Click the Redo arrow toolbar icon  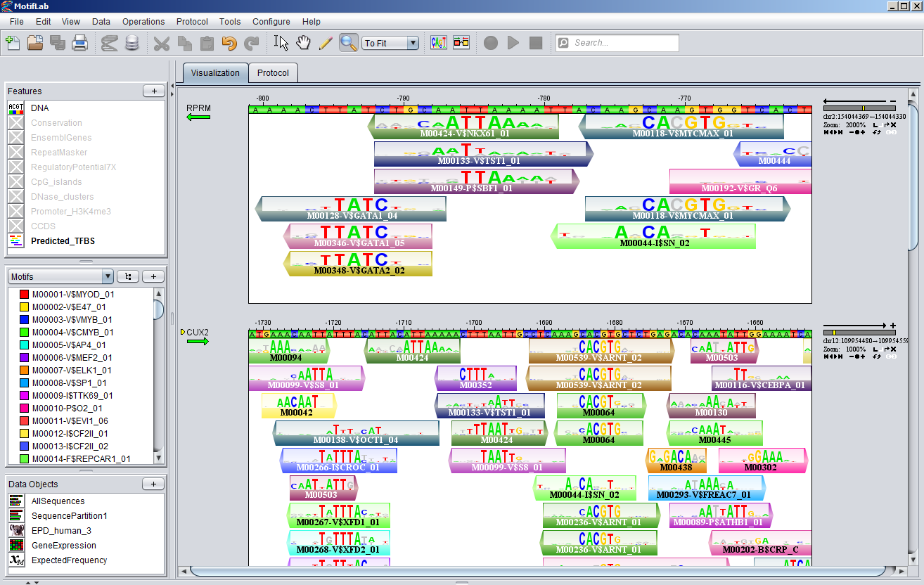tap(252, 43)
